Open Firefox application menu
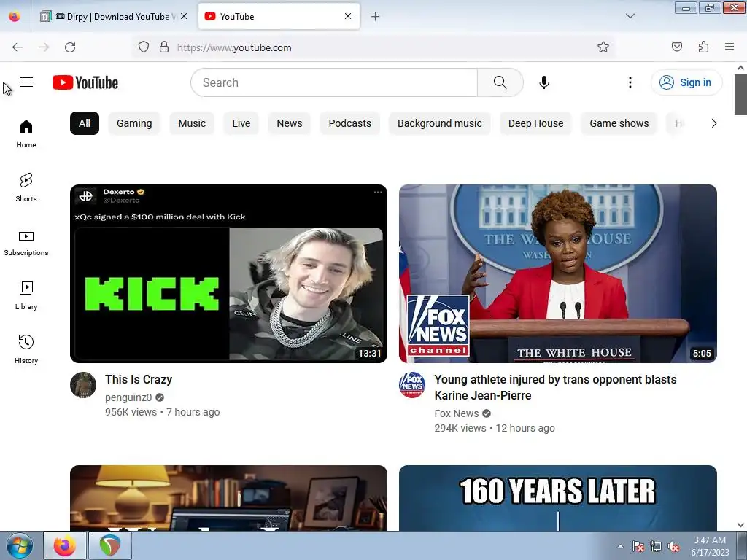This screenshot has height=560, width=747. tap(729, 47)
